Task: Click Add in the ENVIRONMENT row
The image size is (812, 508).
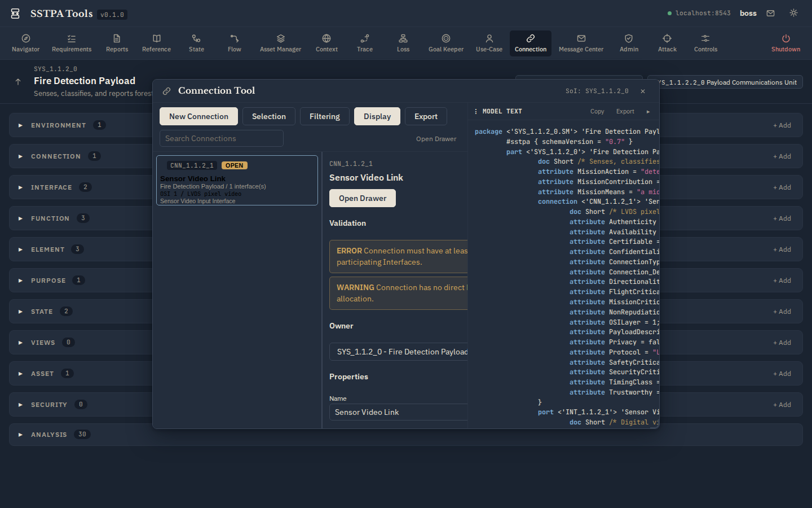Action: (x=782, y=125)
